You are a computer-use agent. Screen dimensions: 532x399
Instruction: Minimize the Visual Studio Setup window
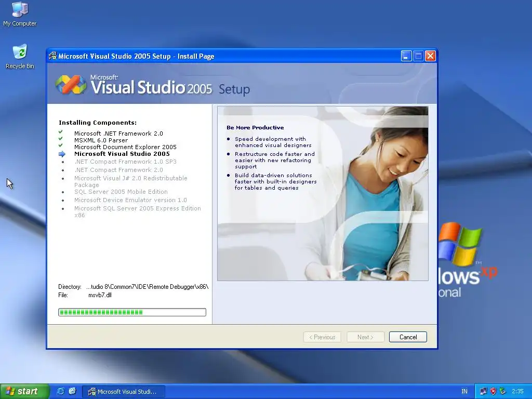point(406,56)
